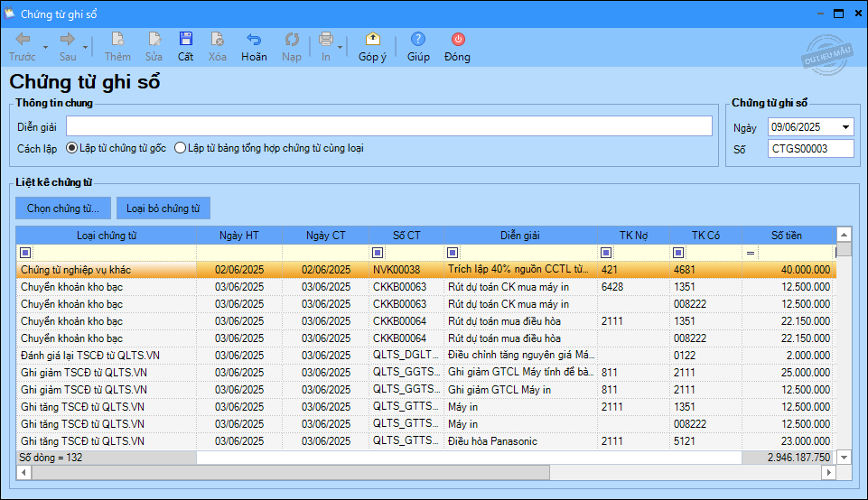Select Lập từ chứng từ gốc option
Screen dimensions: 868x500
pos(117,148)
